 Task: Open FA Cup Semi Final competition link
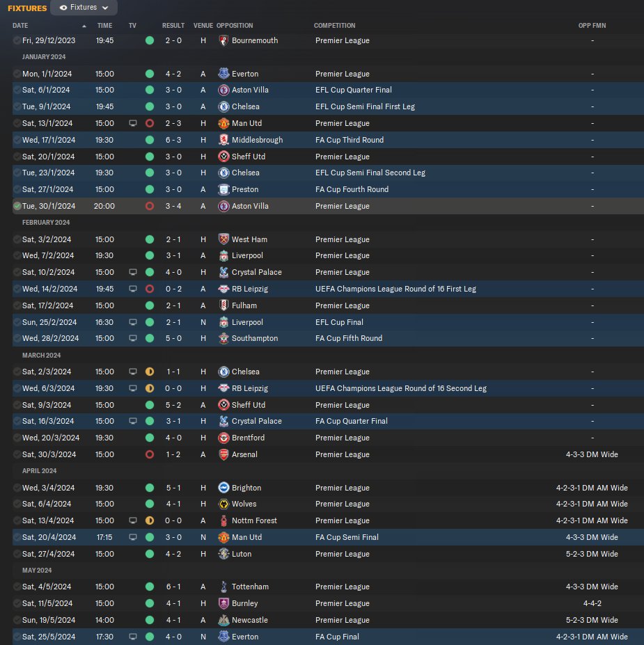347,537
